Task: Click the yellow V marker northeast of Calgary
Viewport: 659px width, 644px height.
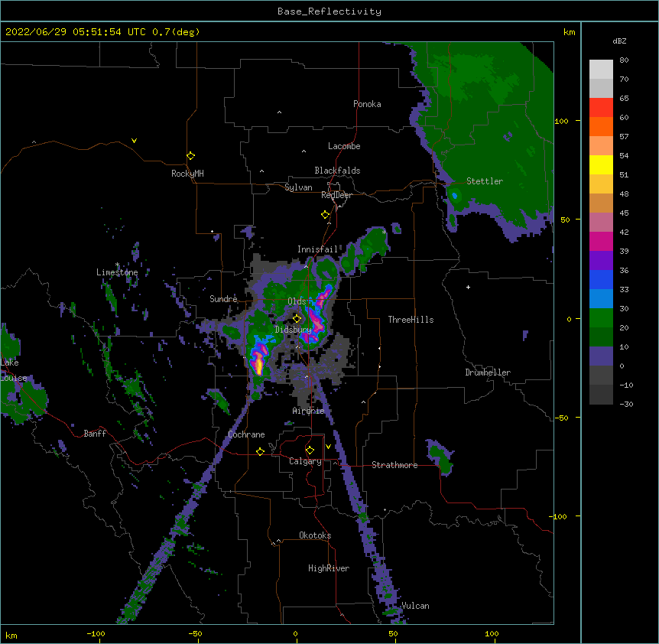Action: pos(328,447)
